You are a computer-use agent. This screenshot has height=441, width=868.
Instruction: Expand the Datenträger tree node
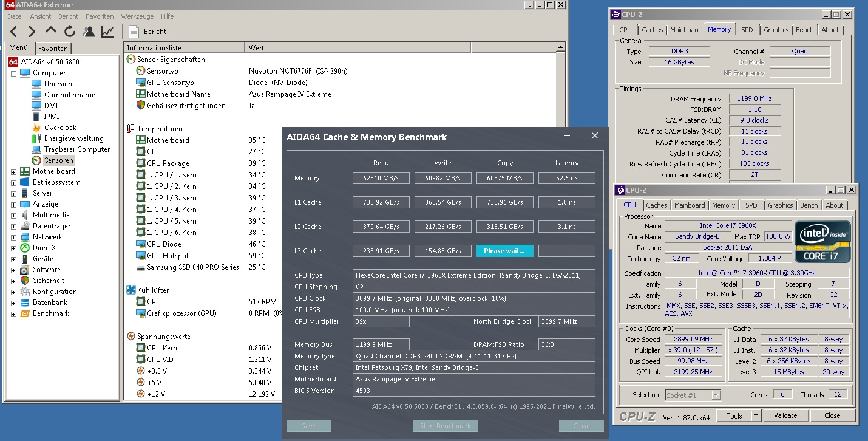[13, 226]
